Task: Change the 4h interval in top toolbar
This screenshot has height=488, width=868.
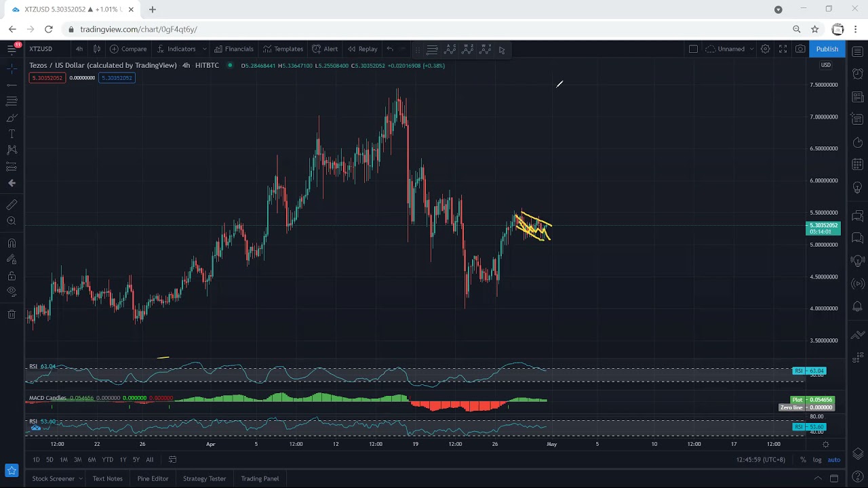Action: click(x=79, y=49)
